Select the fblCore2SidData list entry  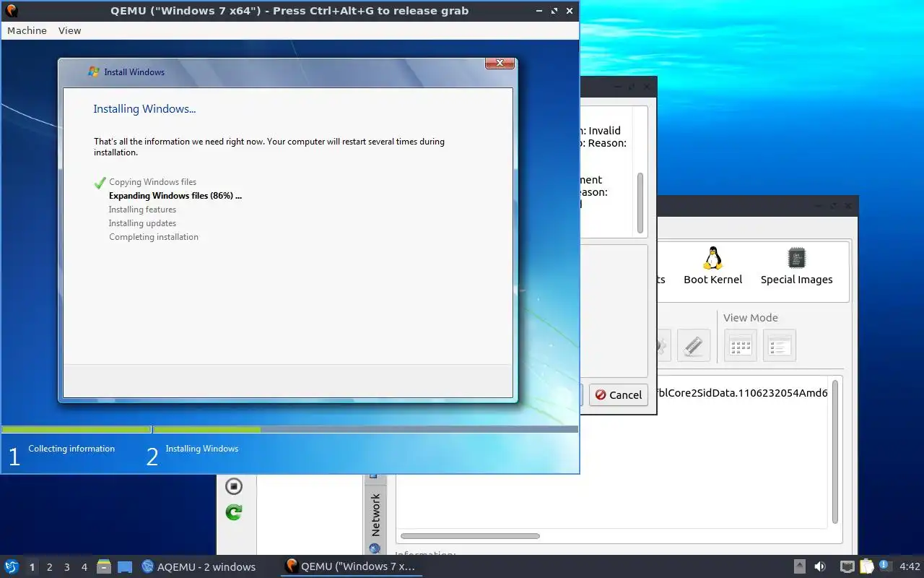[x=743, y=394]
